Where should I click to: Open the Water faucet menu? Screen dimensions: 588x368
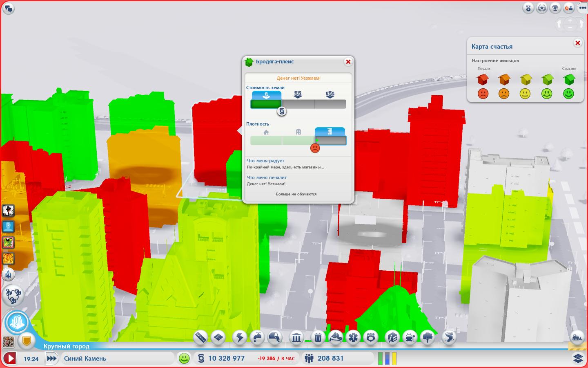click(257, 338)
